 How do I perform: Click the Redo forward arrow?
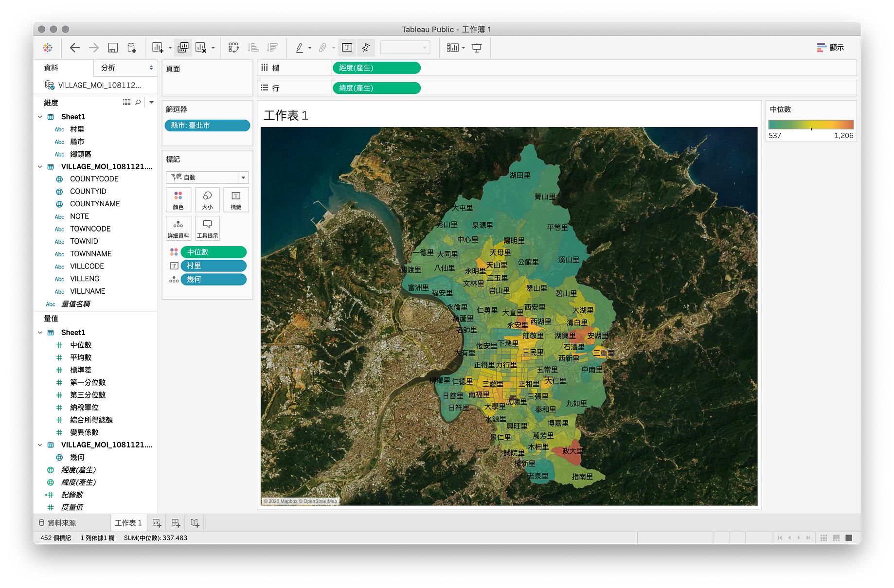click(94, 48)
